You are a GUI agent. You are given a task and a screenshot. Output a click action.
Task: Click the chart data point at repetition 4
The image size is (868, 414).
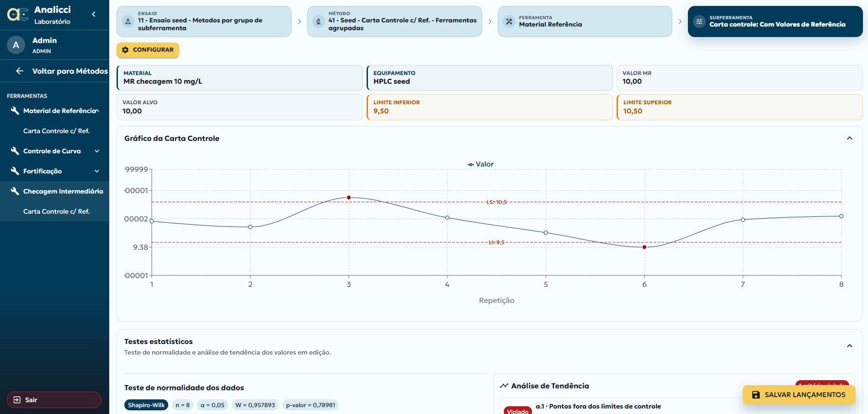(447, 218)
